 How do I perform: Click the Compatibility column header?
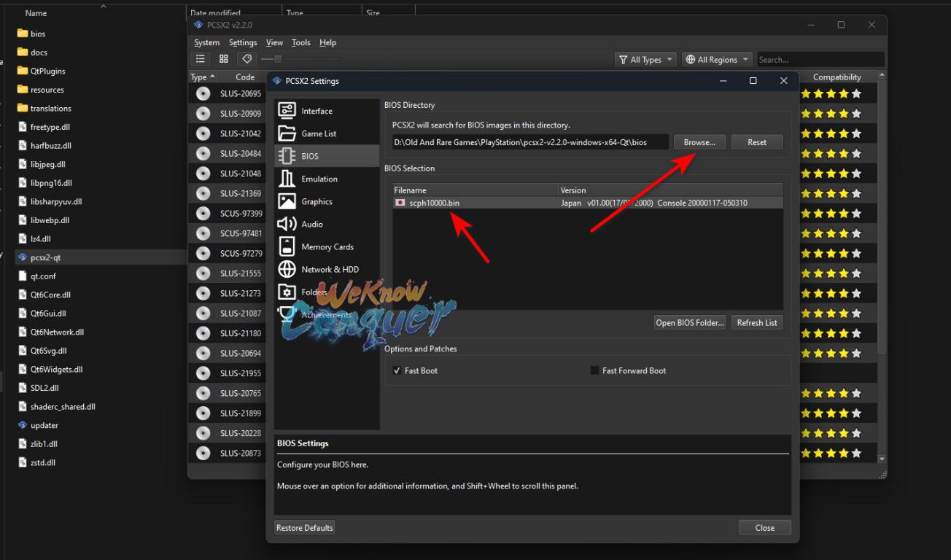coord(837,77)
